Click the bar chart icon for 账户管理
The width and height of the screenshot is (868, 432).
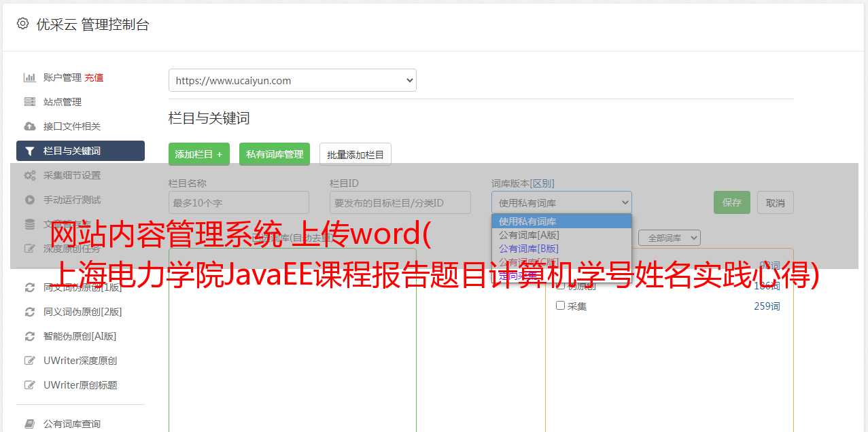coord(30,77)
